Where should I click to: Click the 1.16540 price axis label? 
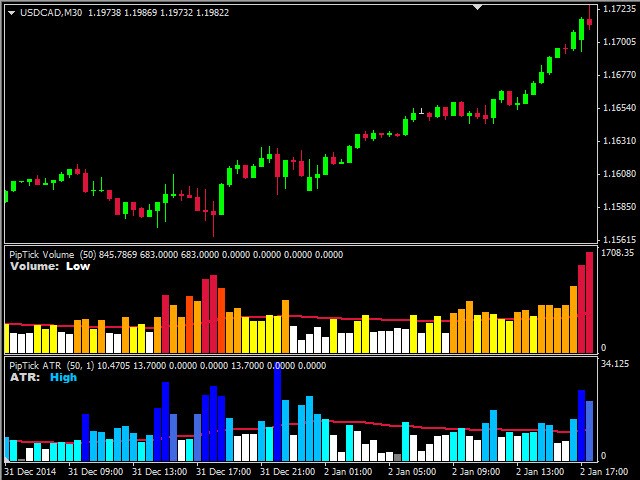[617, 108]
